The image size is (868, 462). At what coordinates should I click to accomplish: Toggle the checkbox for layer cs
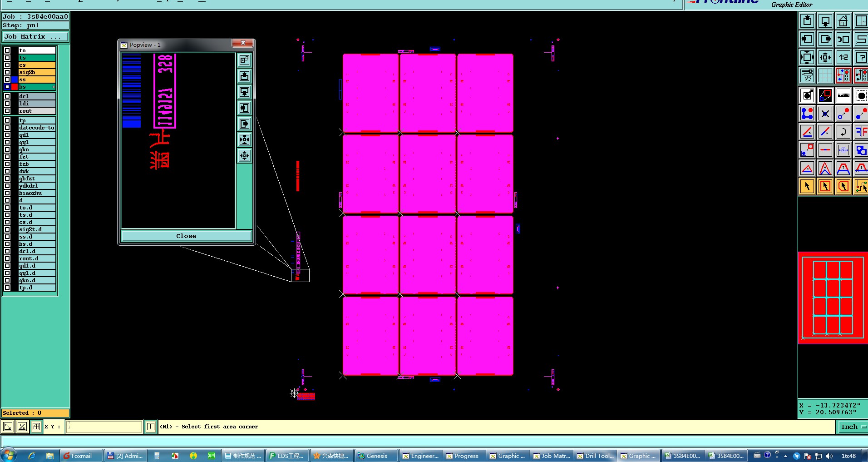point(7,65)
